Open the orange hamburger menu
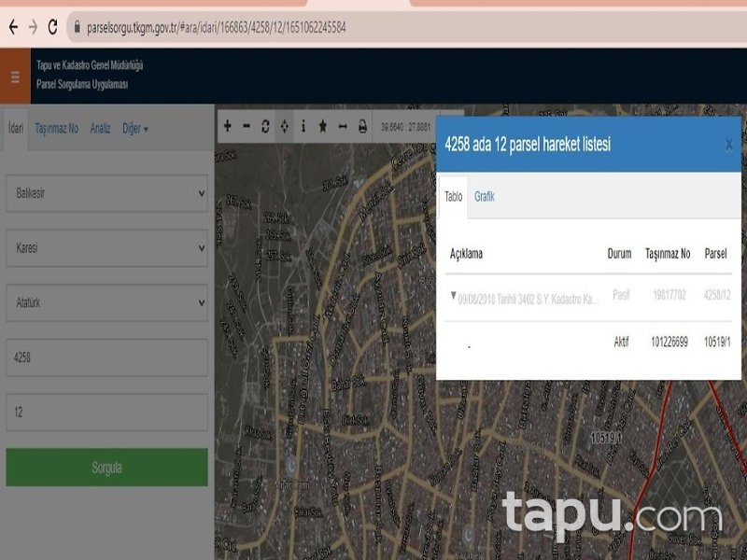 coord(15,77)
